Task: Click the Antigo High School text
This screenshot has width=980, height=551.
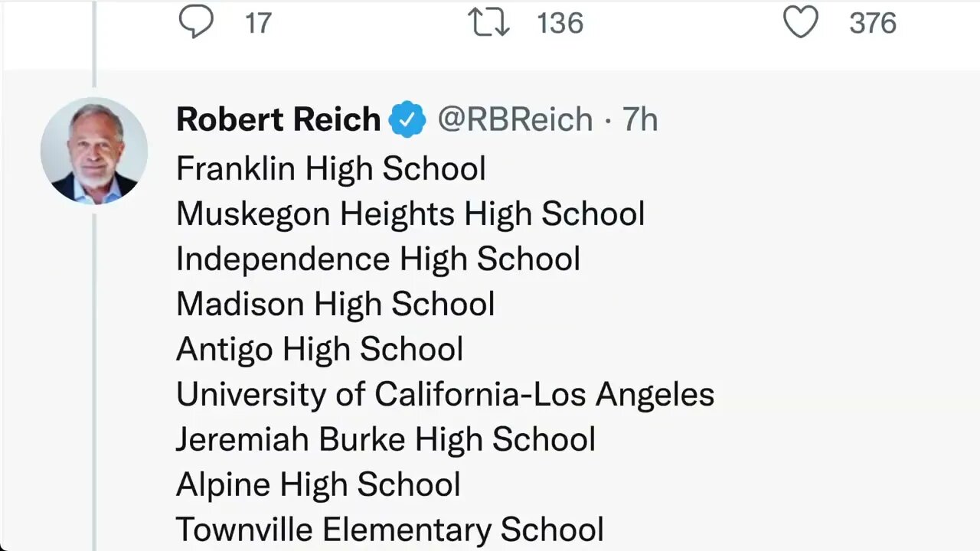Action: point(319,349)
